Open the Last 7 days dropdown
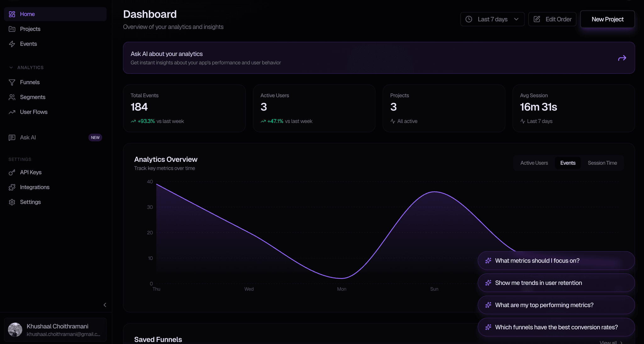This screenshot has width=644, height=344. tap(492, 19)
